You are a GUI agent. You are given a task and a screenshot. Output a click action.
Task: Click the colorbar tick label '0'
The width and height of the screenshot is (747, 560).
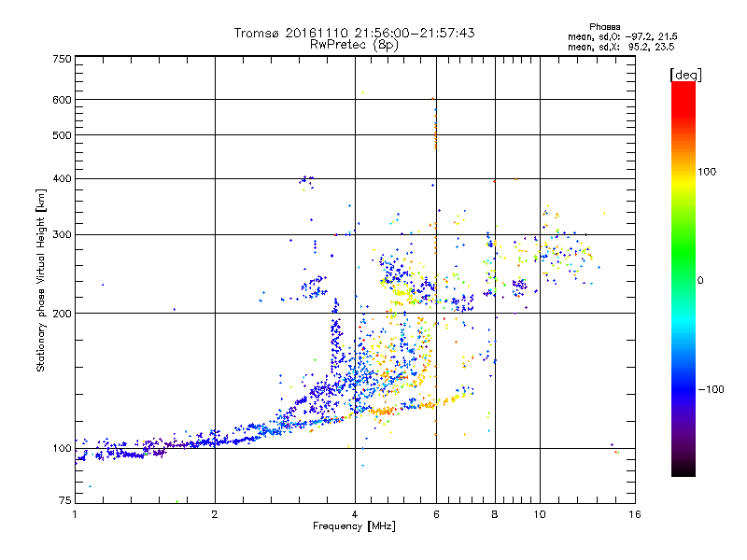click(x=700, y=281)
